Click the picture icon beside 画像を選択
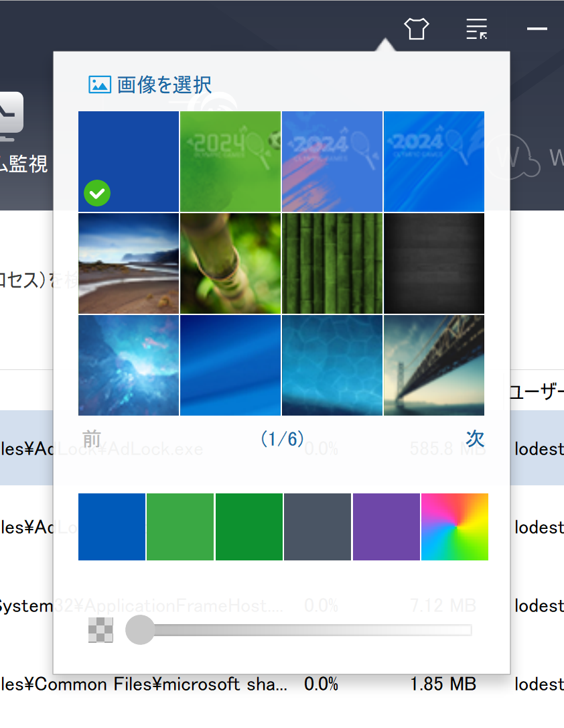The height and width of the screenshot is (728, 564). tap(99, 84)
